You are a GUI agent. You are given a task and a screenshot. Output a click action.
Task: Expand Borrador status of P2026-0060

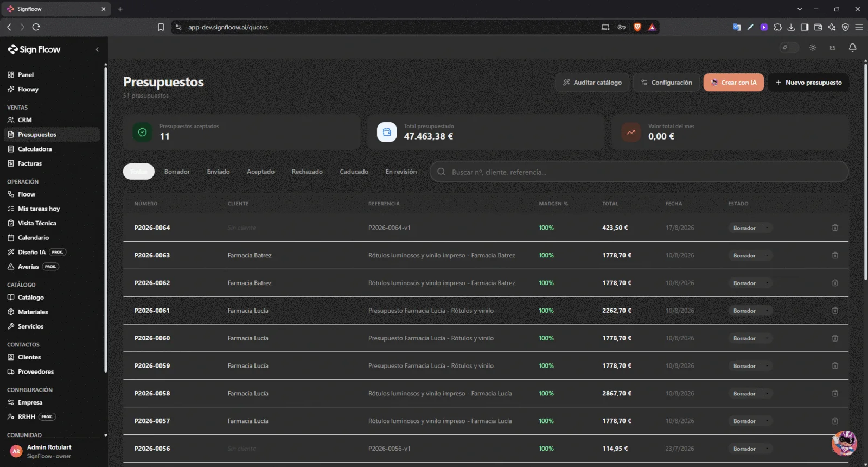[x=750, y=338]
